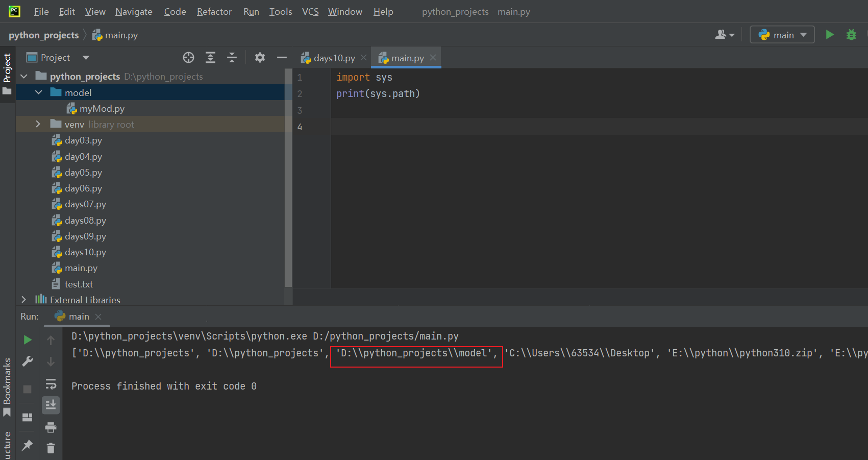The image size is (868, 460).
Task: Toggle the Bookmarks tool window side tab
Action: [7, 387]
